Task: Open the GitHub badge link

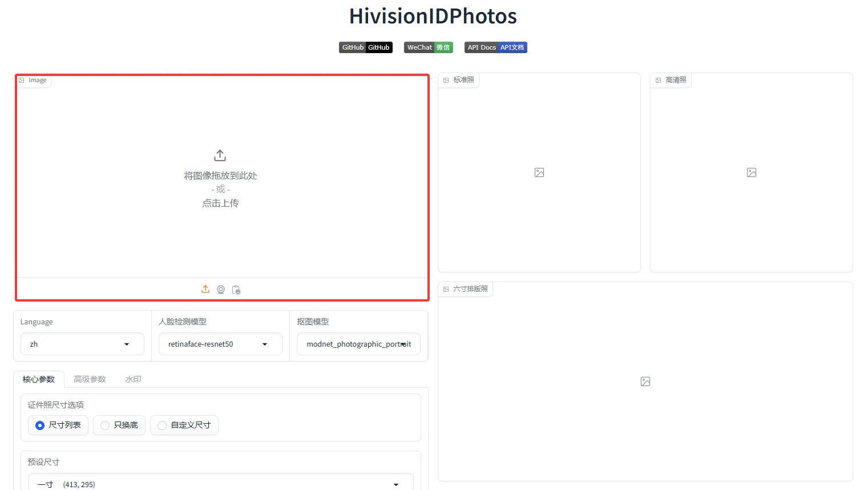Action: (366, 47)
